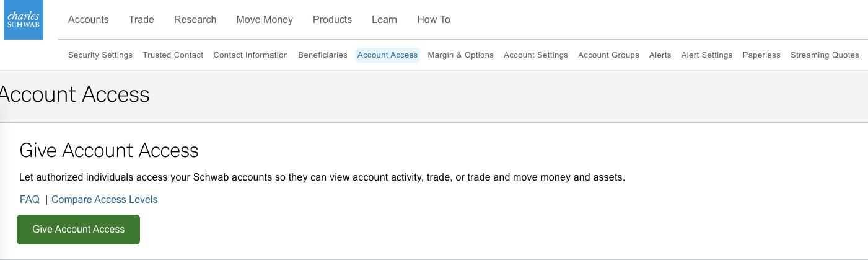Screen dimensions: 868x260
Task: Open the Move Money menu
Action: (x=265, y=20)
